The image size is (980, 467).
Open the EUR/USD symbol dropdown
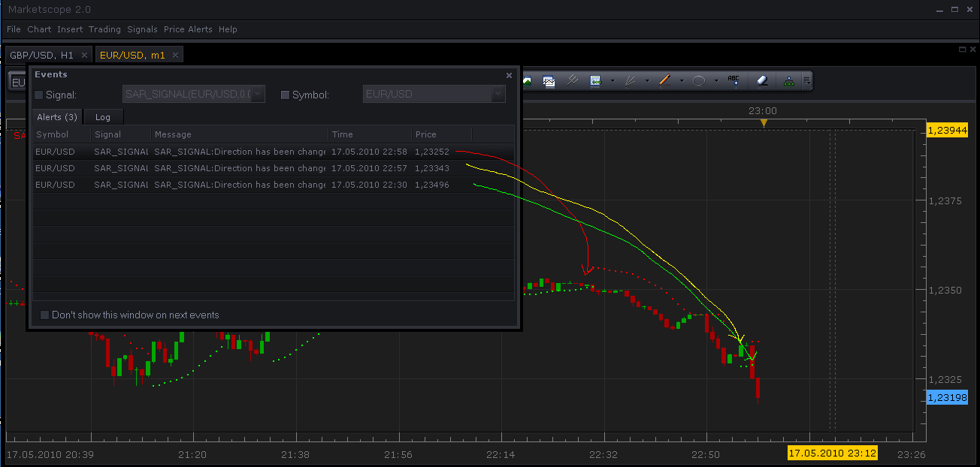pos(498,95)
